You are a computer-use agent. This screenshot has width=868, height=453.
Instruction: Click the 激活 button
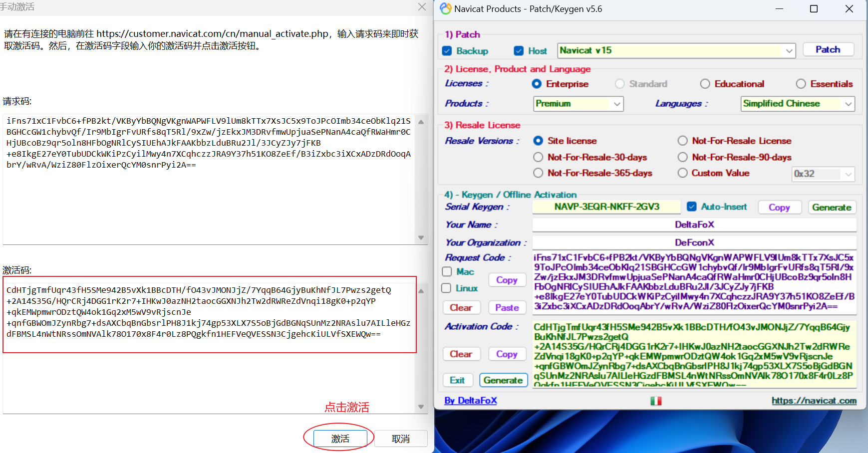pos(340,439)
